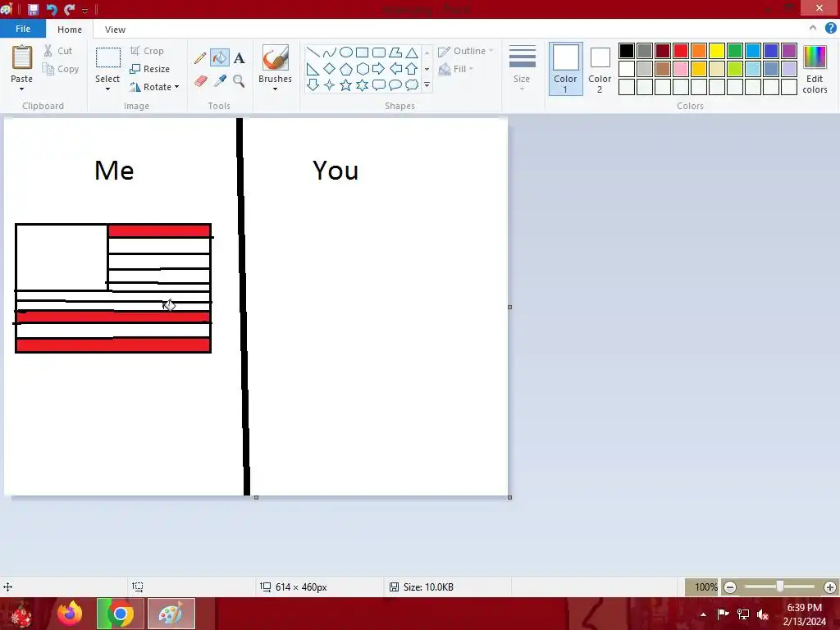Open Firefox from the taskbar
The width and height of the screenshot is (840, 630).
(71, 614)
